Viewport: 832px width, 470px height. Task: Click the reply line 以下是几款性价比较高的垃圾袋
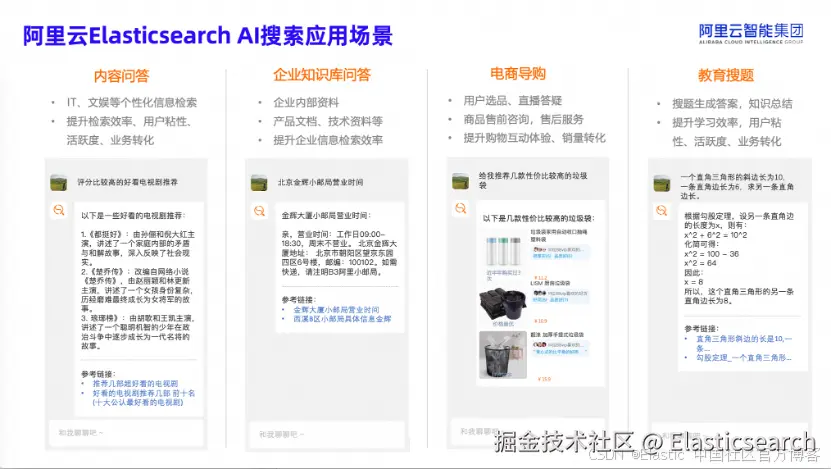(x=539, y=218)
